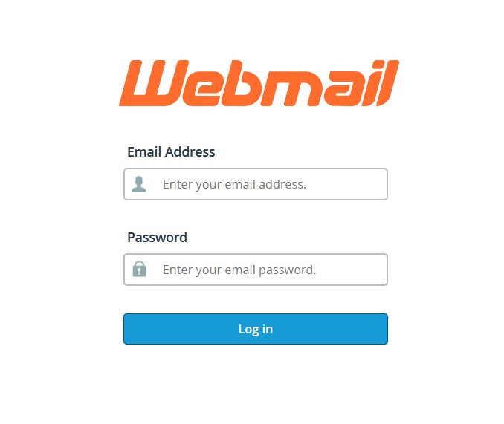Click the padlock icon in password field
Image resolution: width=504 pixels, height=424 pixels.
point(139,269)
